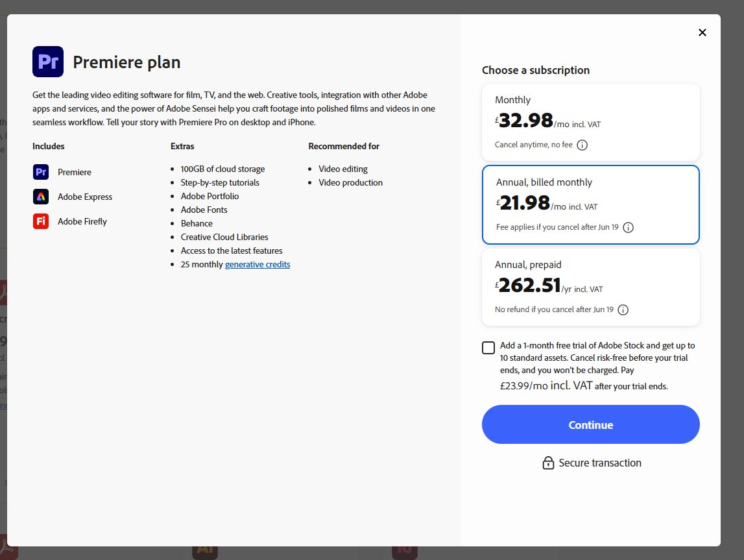Click the large Premiere Pr logo icon
The height and width of the screenshot is (560, 744).
point(48,62)
